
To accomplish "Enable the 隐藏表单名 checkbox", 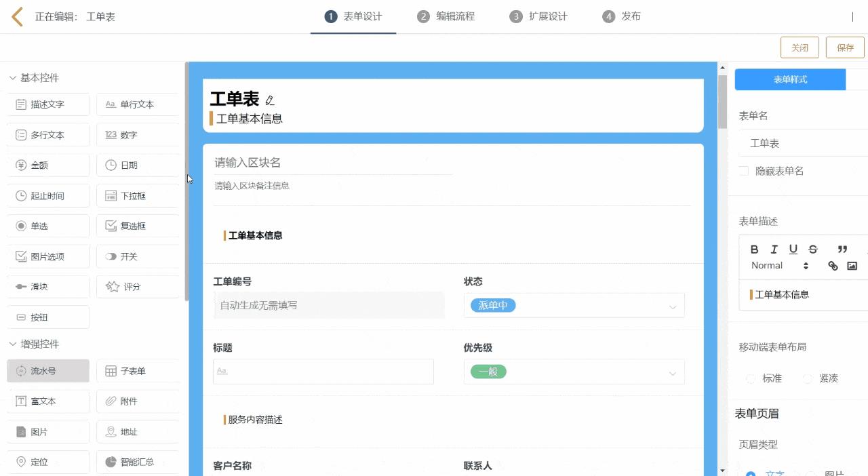I will 744,171.
